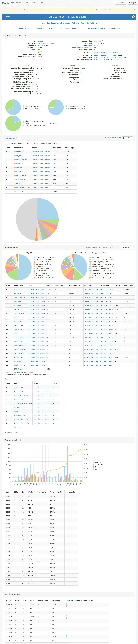138x644 pixels.
Task: Open the Project menu in navbar
Action: coord(42,3)
